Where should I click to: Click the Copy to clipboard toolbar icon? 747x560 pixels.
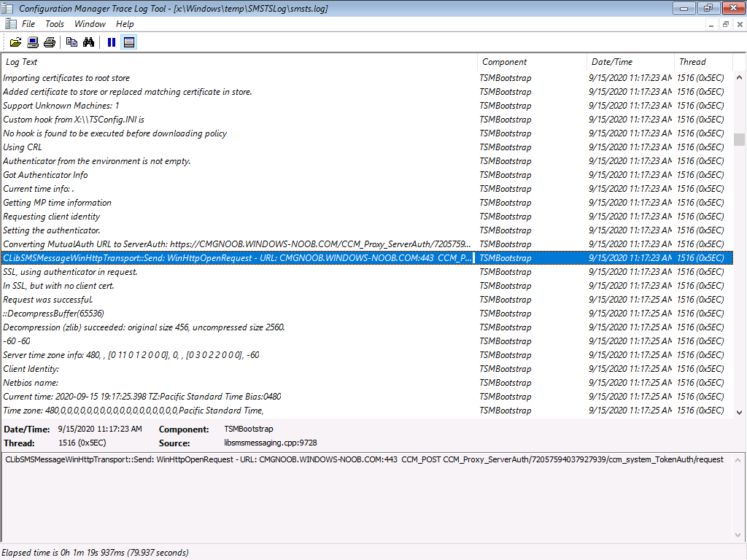coord(72,42)
